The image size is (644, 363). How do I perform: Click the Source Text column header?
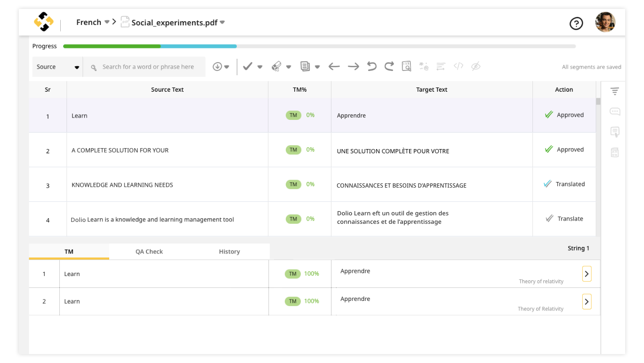click(x=168, y=89)
